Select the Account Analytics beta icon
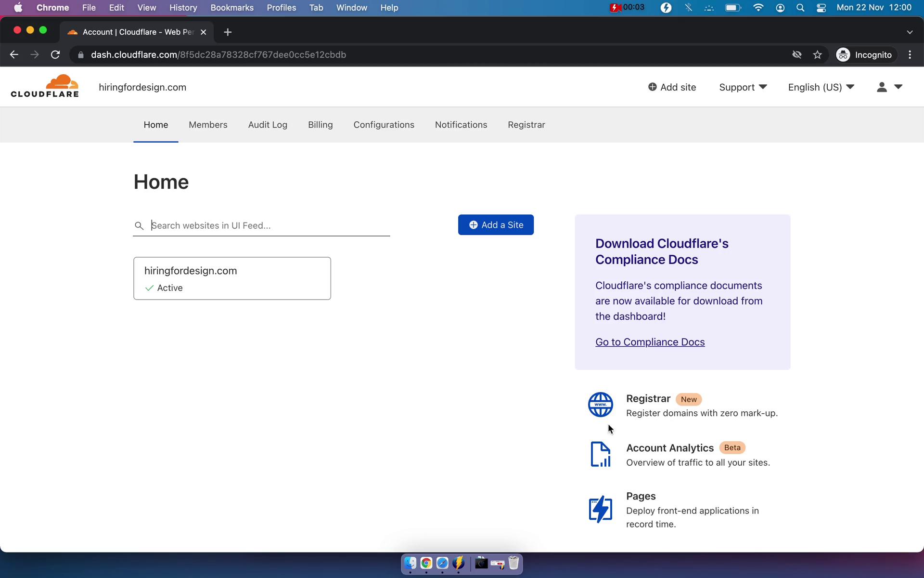The width and height of the screenshot is (924, 578). pos(599,454)
